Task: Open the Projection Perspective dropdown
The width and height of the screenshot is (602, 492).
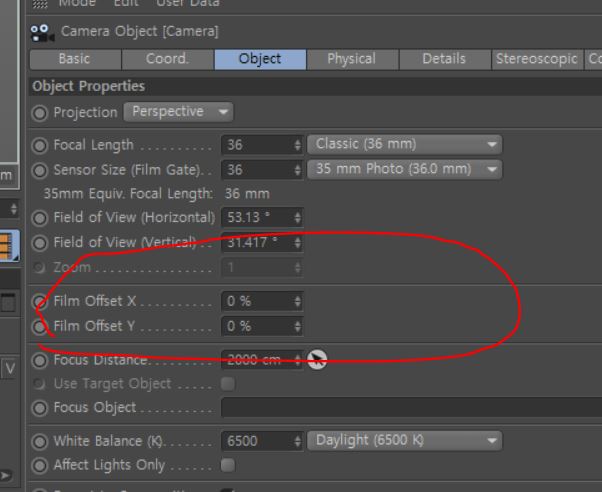Action: point(178,112)
